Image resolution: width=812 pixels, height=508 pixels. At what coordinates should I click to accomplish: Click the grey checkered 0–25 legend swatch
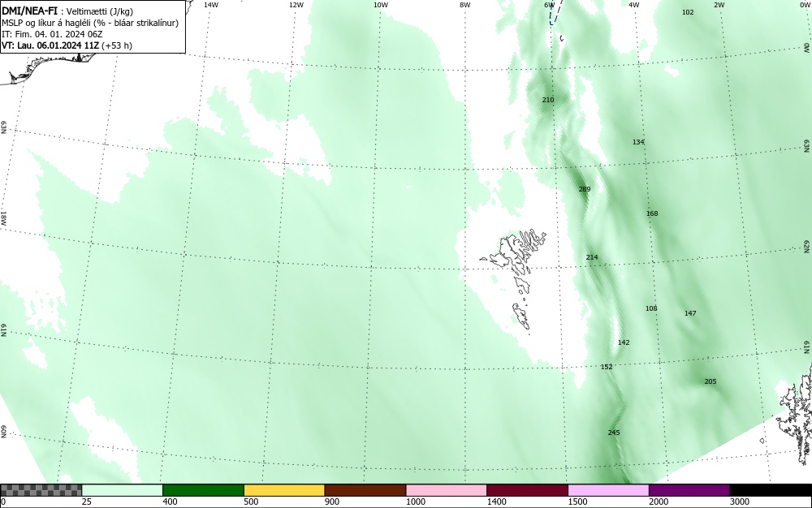coord(41,490)
